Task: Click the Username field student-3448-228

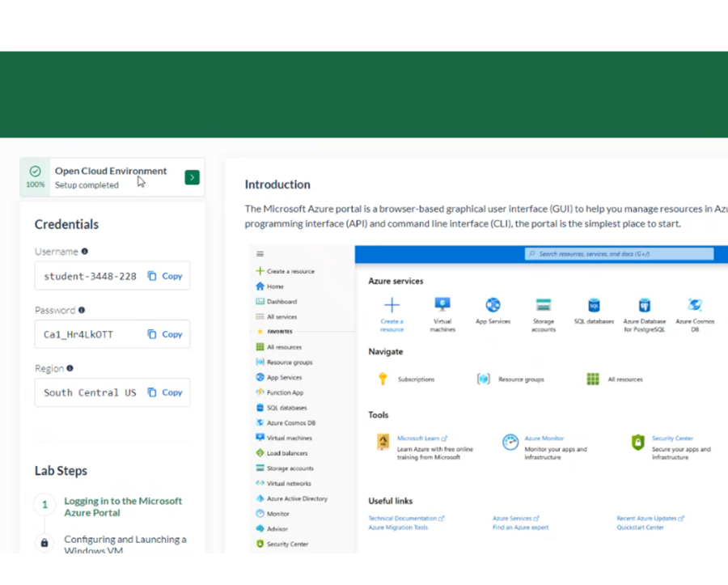Action: pos(90,276)
